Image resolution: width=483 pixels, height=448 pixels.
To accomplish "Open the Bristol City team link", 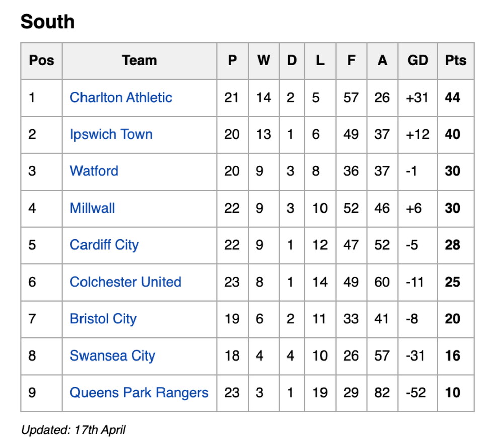I will (x=103, y=319).
